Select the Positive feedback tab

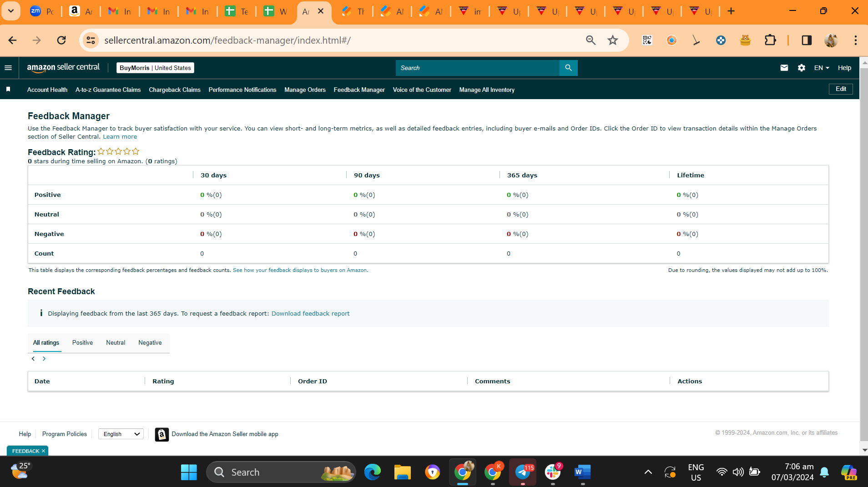pos(82,343)
